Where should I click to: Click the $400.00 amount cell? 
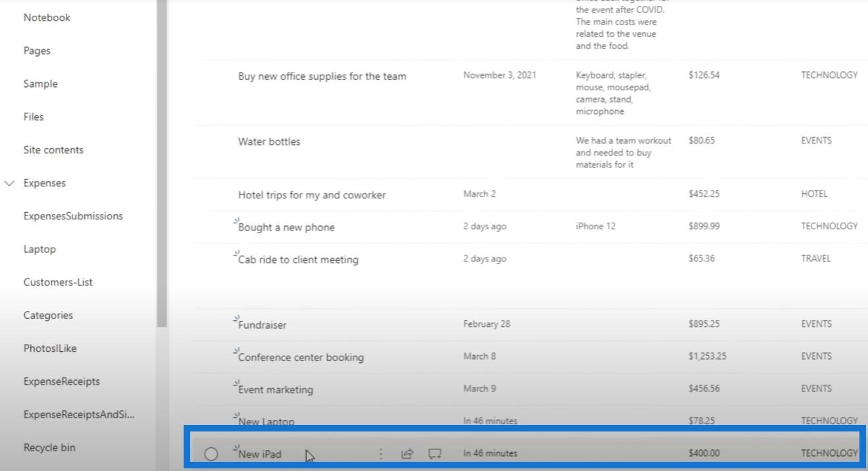704,453
